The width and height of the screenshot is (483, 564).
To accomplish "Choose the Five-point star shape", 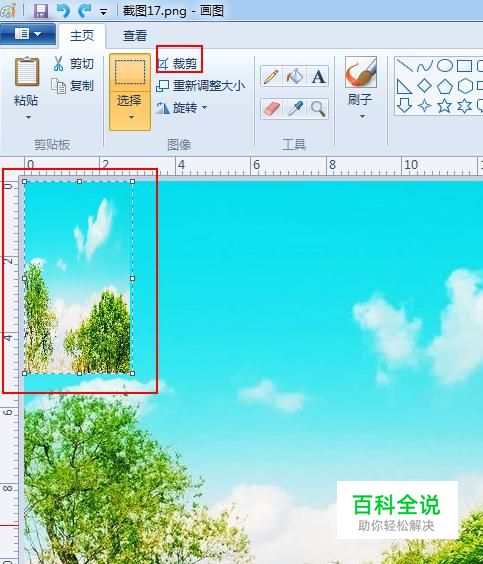I will point(445,106).
